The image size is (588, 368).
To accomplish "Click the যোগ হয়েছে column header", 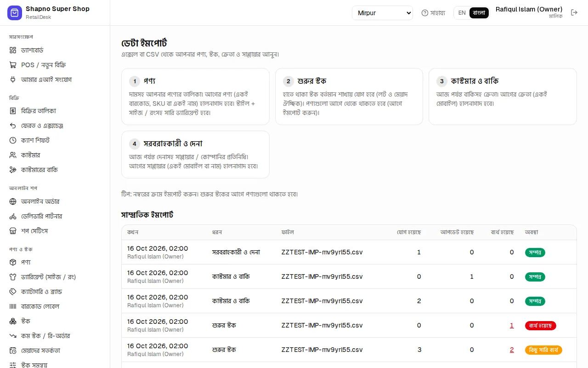I will point(409,232).
